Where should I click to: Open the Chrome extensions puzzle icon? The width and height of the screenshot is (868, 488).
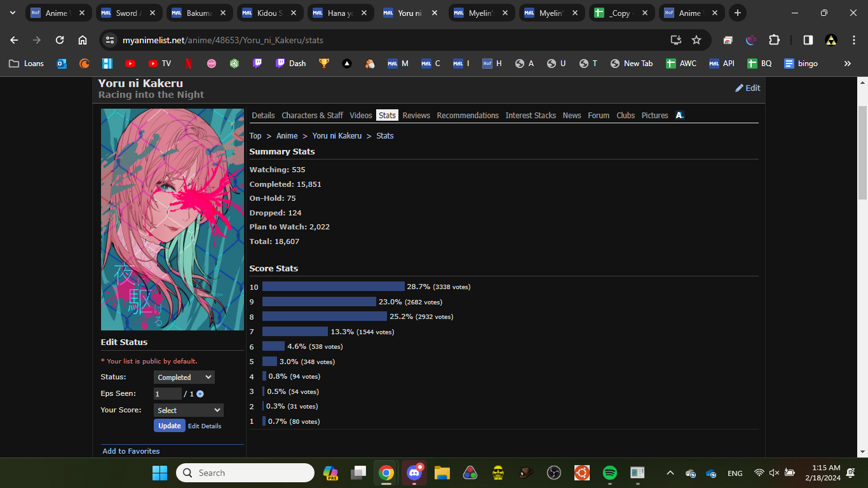(x=774, y=40)
